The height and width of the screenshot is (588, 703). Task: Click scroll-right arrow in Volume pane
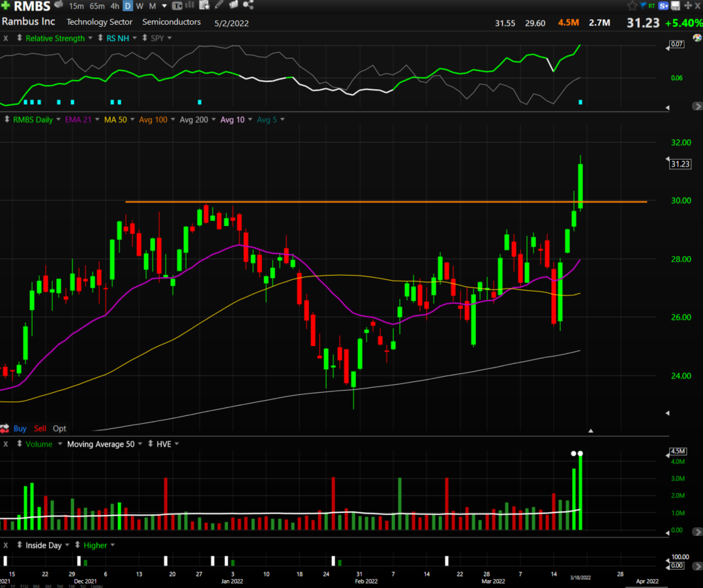697,531
